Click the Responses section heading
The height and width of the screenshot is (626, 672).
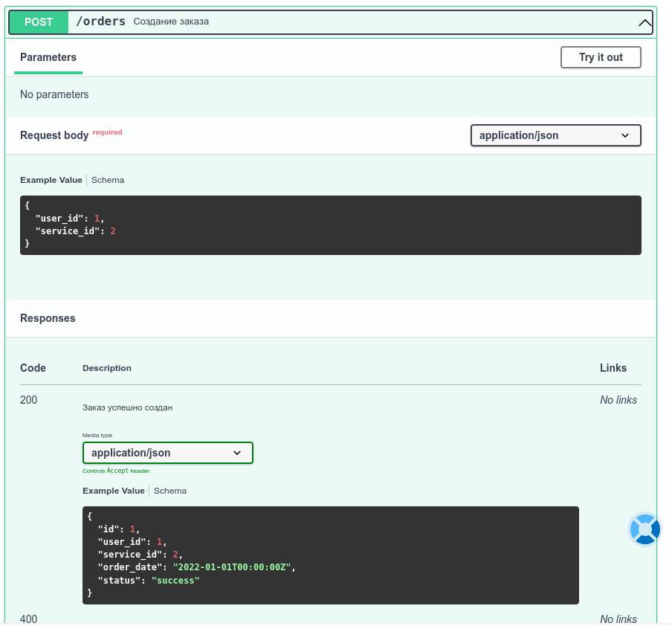48,318
